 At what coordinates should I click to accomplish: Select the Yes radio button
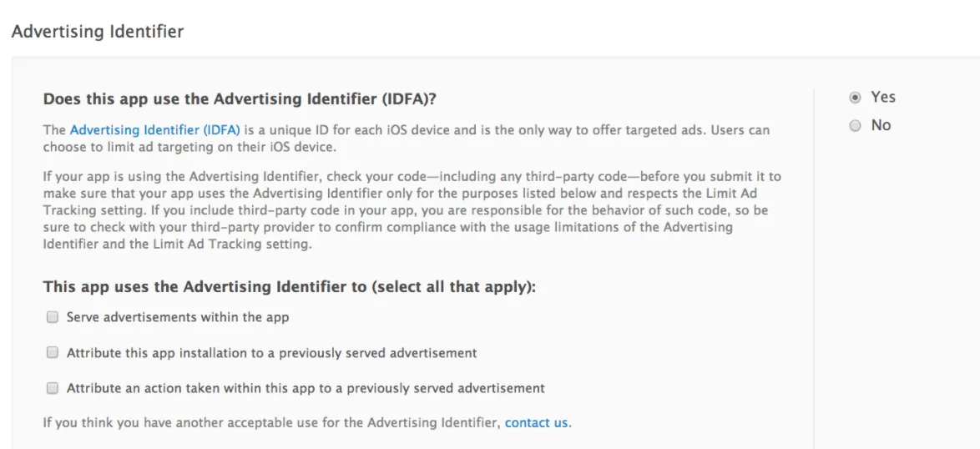tap(855, 98)
